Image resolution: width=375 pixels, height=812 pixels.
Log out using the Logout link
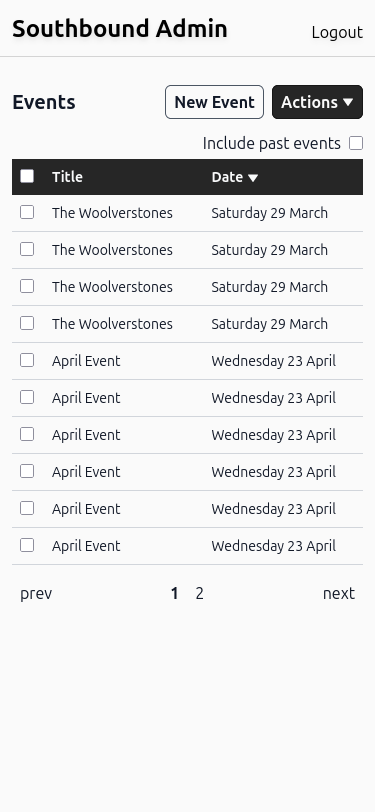(x=337, y=32)
